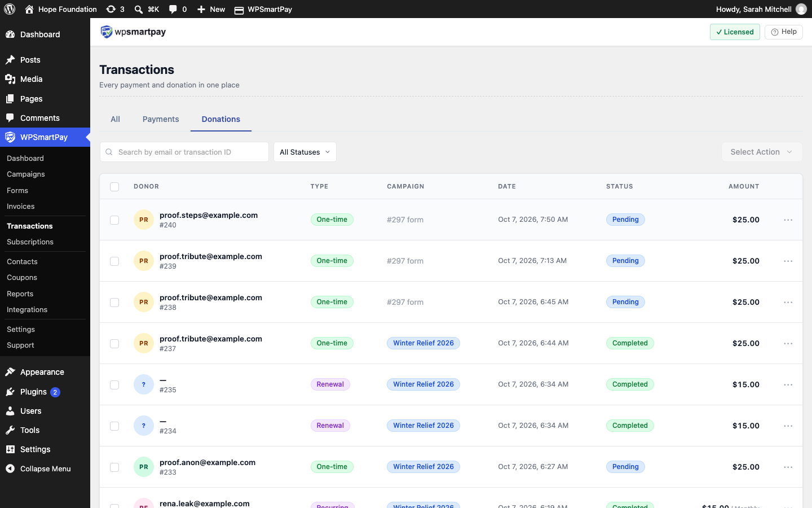The height and width of the screenshot is (508, 812).
Task: Click the Completed status on row #234
Action: 630,426
